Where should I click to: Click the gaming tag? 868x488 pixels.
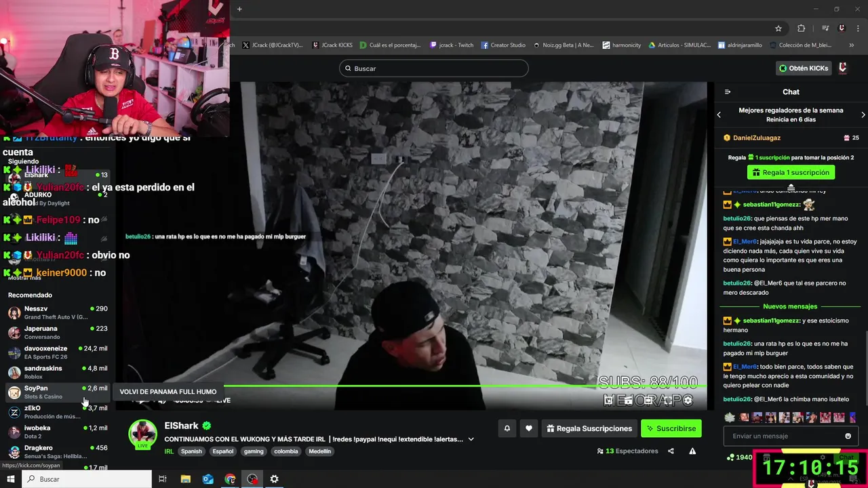point(254,451)
